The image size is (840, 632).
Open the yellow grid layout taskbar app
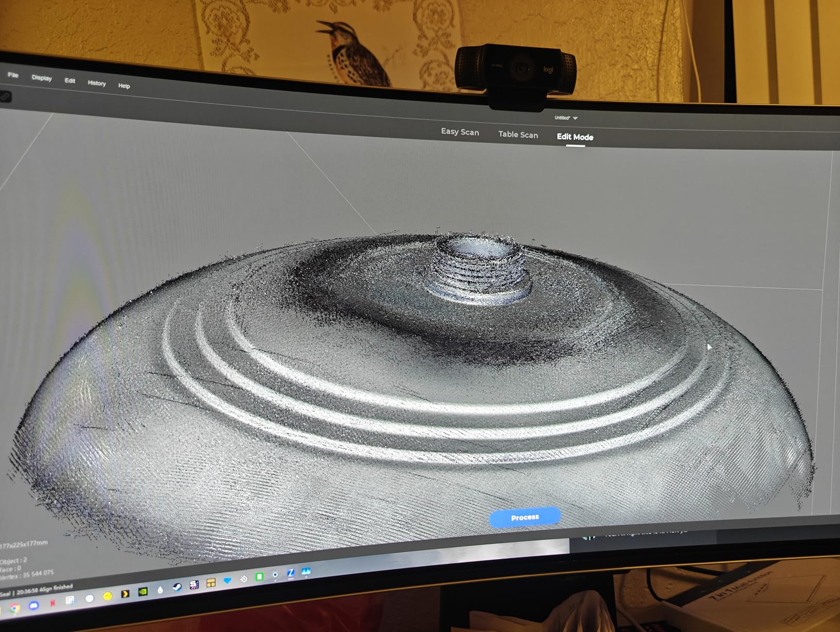(211, 583)
